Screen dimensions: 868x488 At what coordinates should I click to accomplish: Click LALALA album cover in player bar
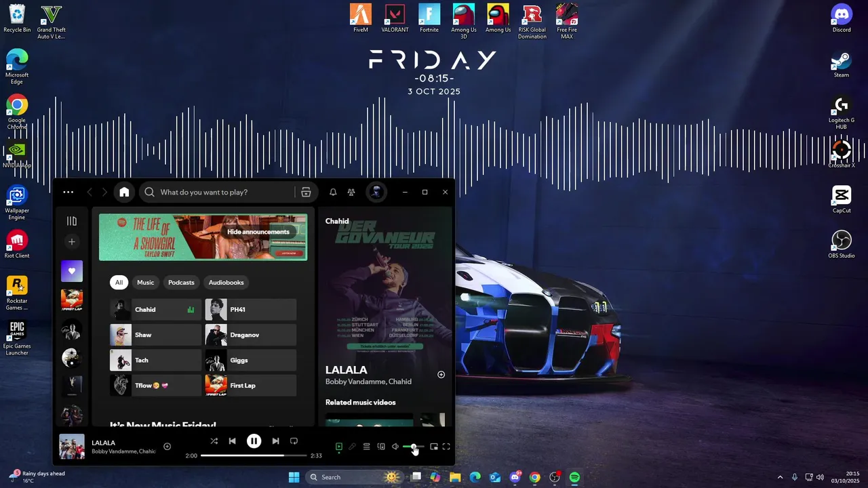tap(72, 447)
